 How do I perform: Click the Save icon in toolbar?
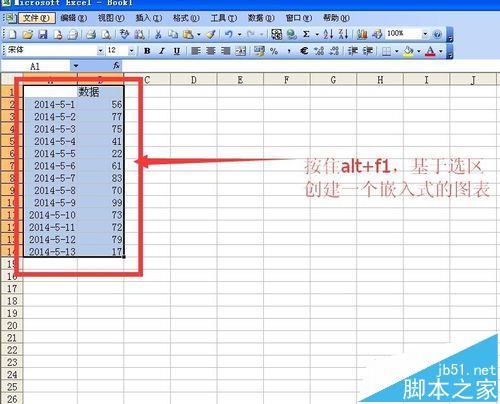pyautogui.click(x=43, y=34)
